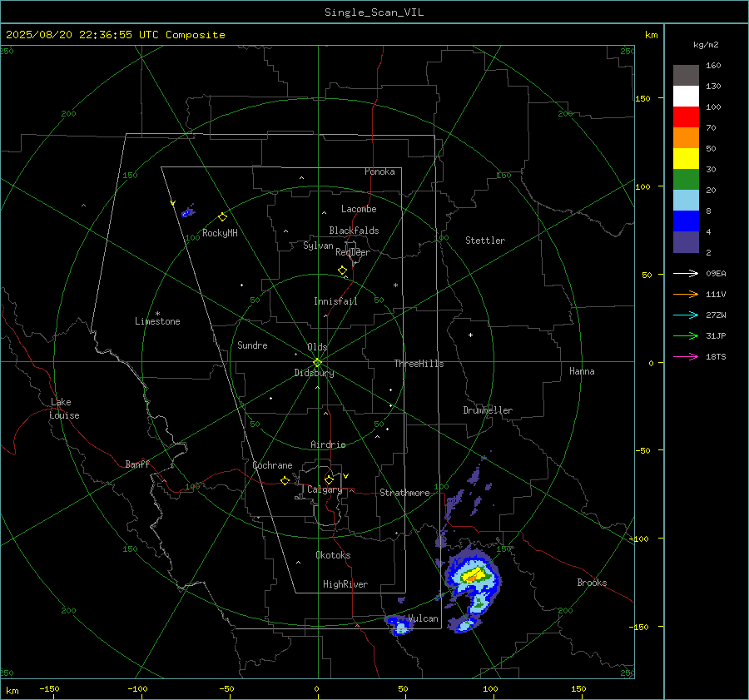Click the Cochrane town label
The width and height of the screenshot is (749, 700).
click(x=272, y=465)
